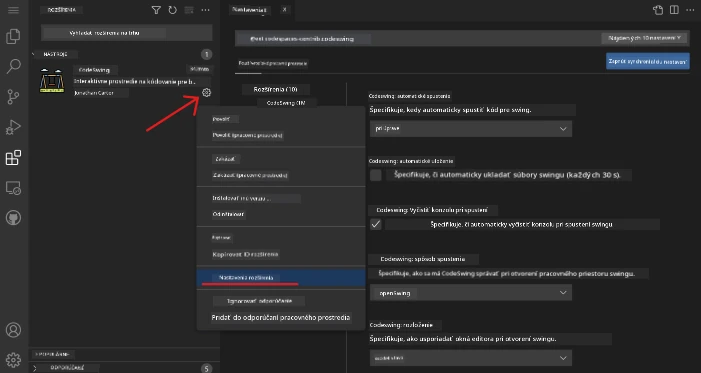Open the Accounts icon in activity bar

pyautogui.click(x=13, y=330)
